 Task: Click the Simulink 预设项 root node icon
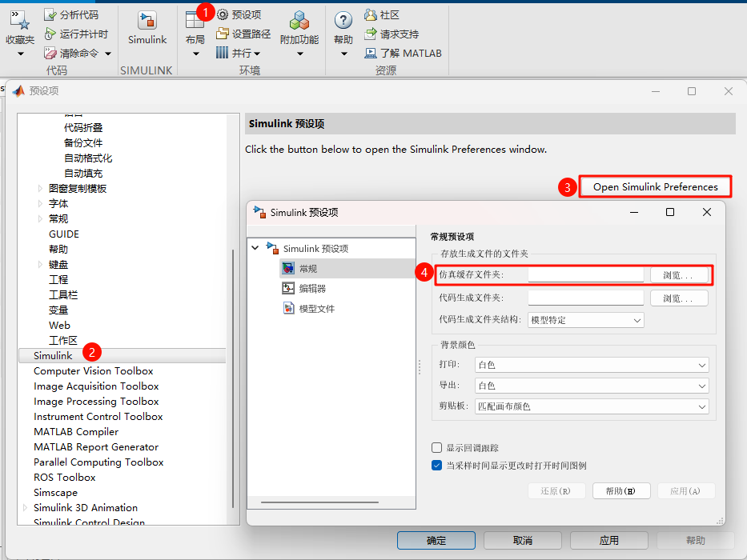pos(272,248)
